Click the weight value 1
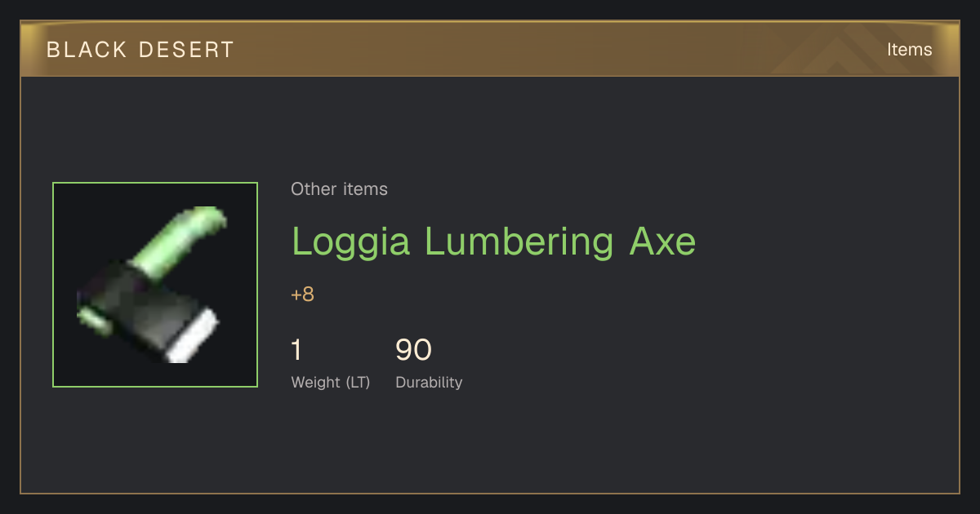Viewport: 980px width, 514px height. tap(296, 350)
